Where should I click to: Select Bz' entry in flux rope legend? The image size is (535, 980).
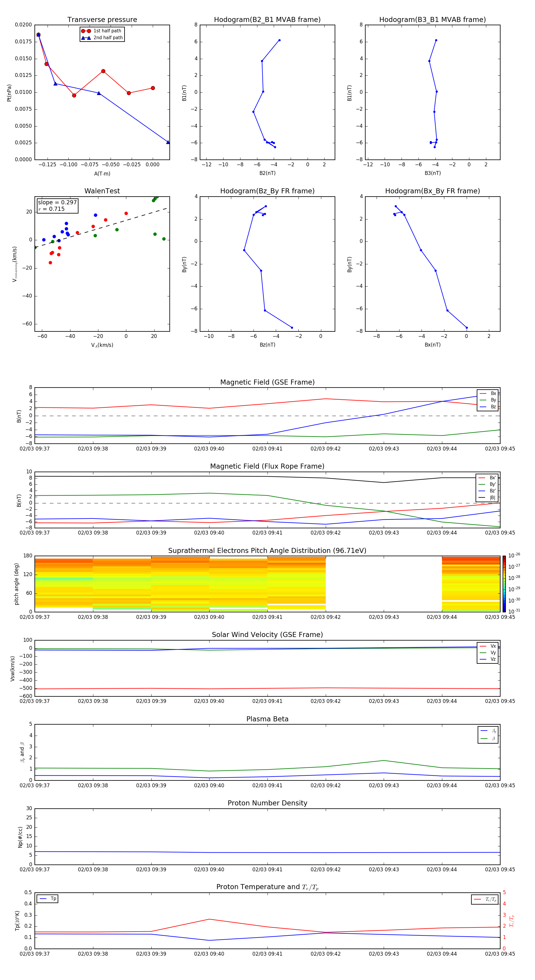[x=487, y=491]
